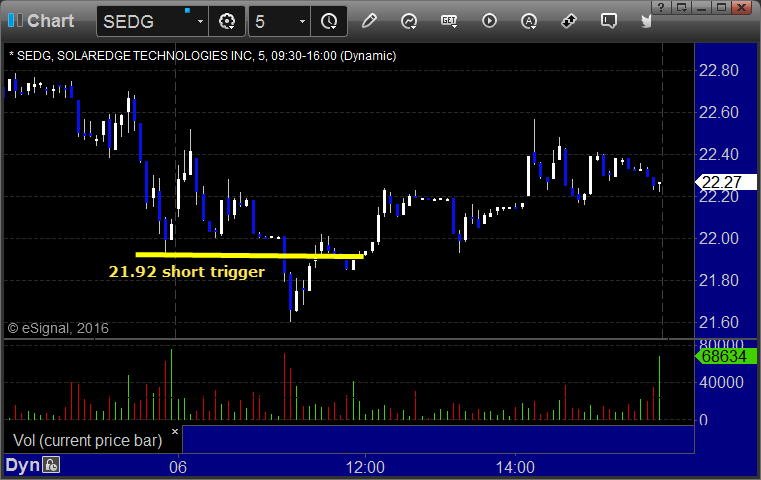Click the 21.92 short trigger annotation text
761x480 pixels.
tap(187, 271)
